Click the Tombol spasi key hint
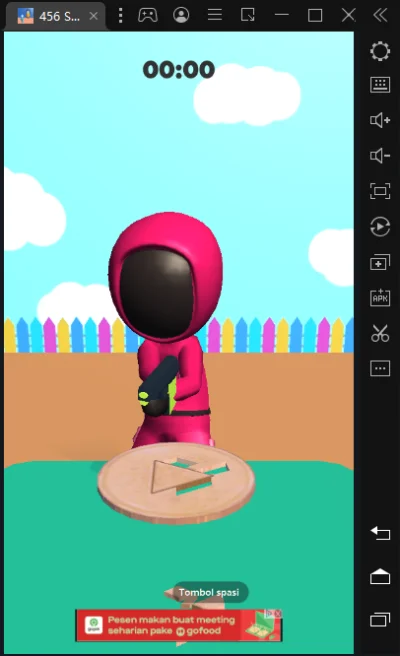Image resolution: width=400 pixels, height=656 pixels. pos(211,592)
